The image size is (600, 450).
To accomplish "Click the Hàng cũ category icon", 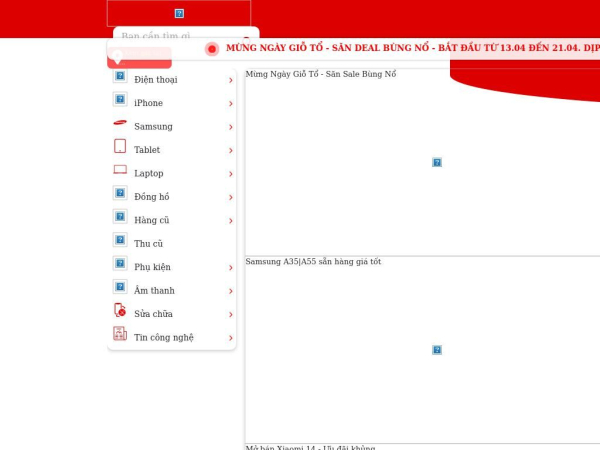I will pyautogui.click(x=120, y=217).
